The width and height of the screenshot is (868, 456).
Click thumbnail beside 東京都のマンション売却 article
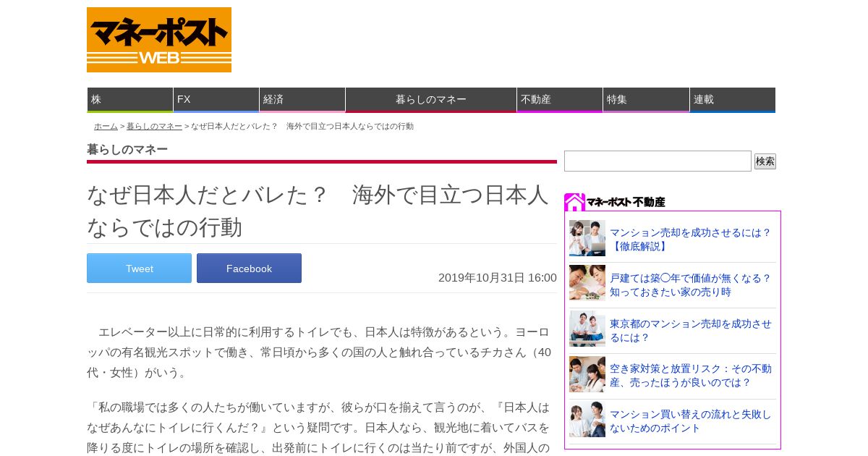point(587,329)
